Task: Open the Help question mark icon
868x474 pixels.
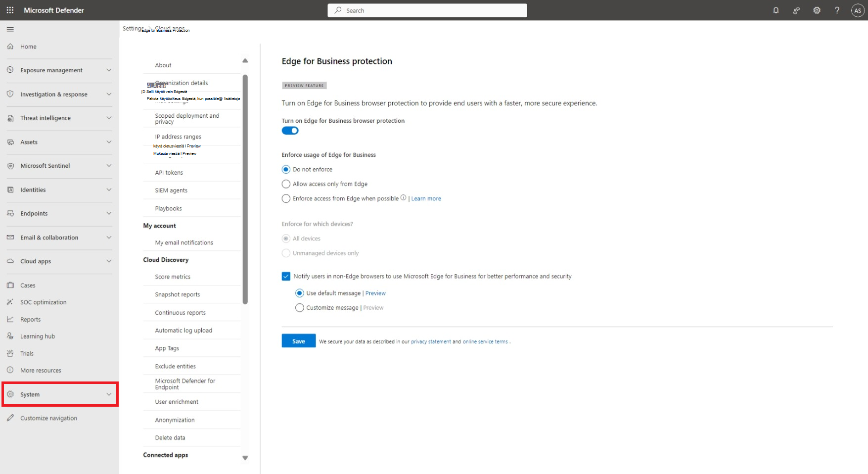Action: point(837,10)
